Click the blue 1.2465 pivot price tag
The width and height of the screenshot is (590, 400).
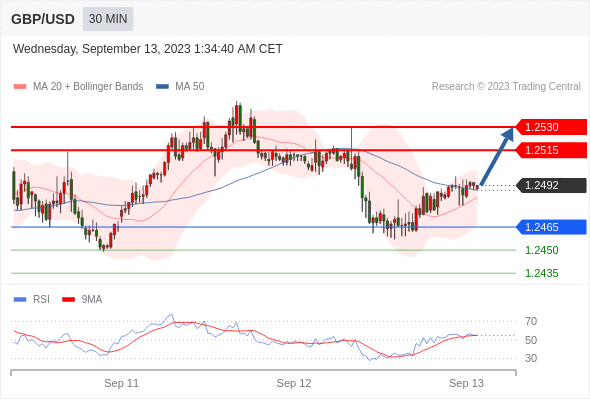tap(551, 227)
